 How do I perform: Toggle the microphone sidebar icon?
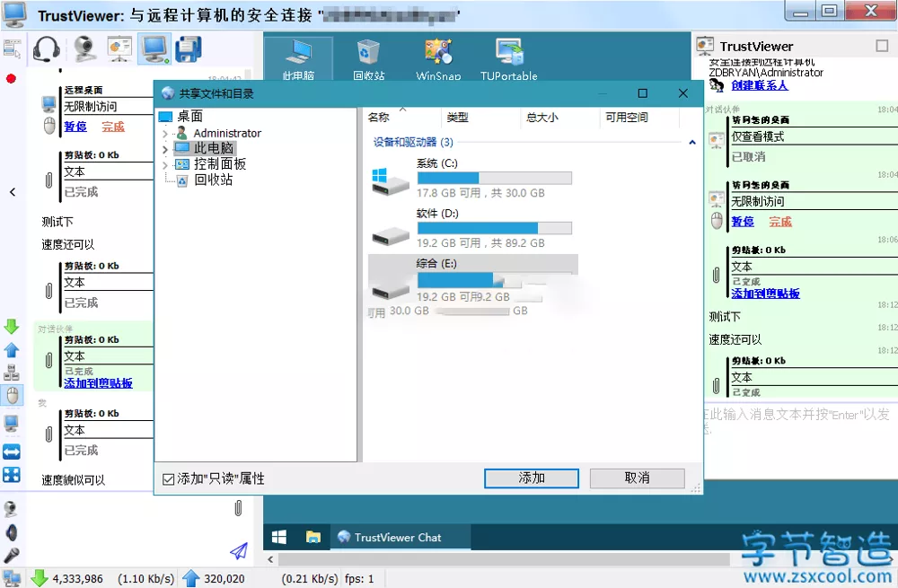(12, 556)
